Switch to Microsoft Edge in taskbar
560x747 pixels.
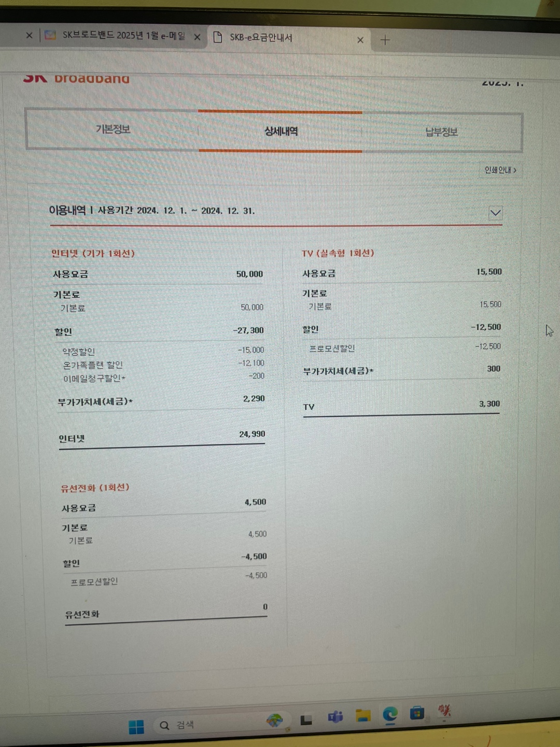[390, 715]
